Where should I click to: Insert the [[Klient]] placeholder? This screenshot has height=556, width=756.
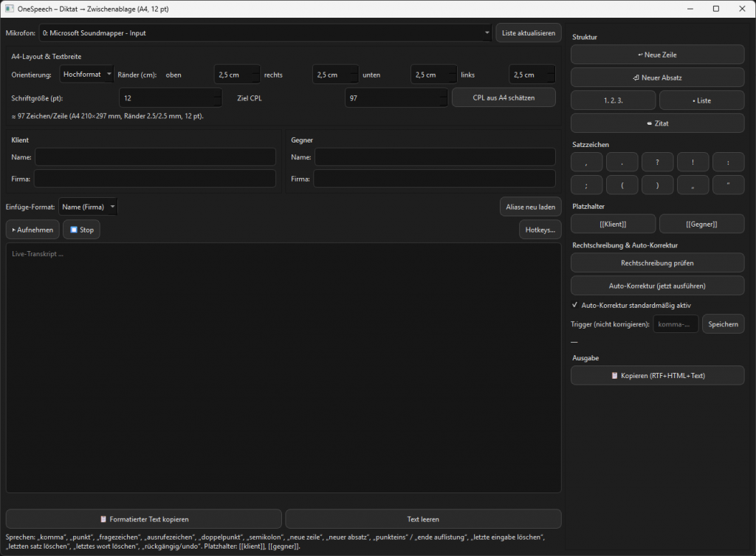[x=613, y=224]
